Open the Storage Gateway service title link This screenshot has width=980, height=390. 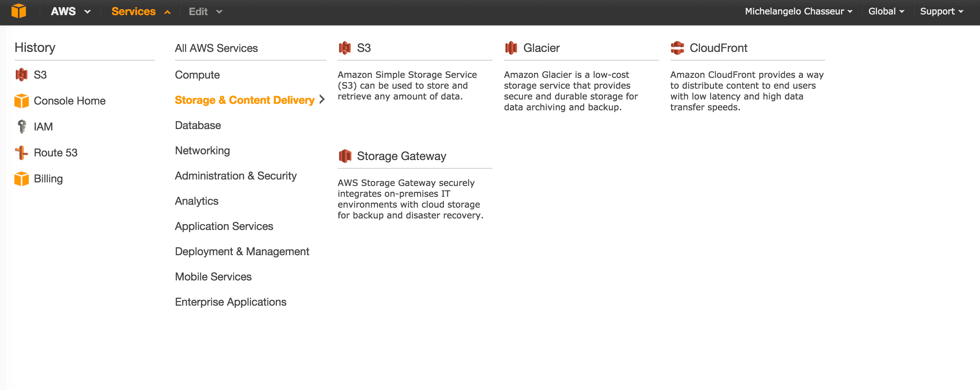tap(401, 156)
